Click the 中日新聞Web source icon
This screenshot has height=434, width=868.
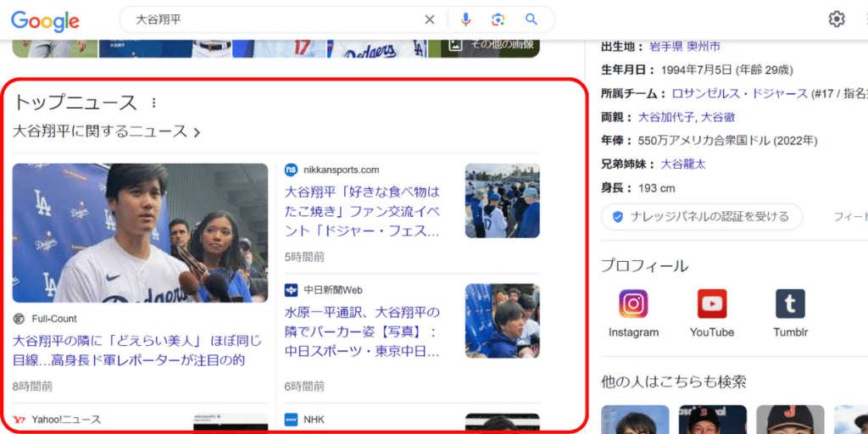tap(292, 290)
